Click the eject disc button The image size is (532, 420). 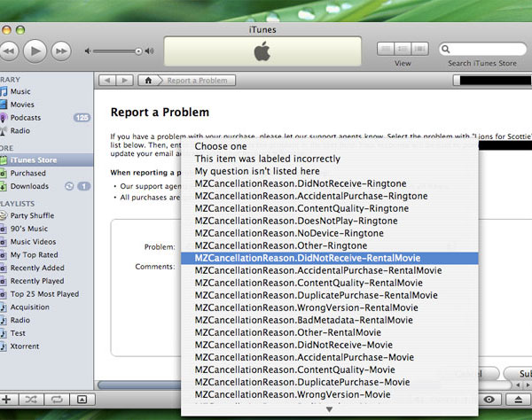[x=519, y=400]
